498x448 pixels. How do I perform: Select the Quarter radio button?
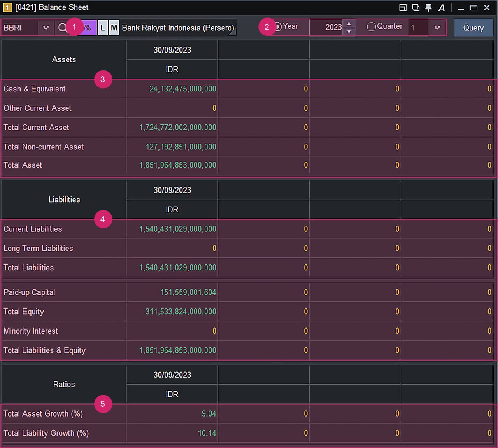pos(371,27)
